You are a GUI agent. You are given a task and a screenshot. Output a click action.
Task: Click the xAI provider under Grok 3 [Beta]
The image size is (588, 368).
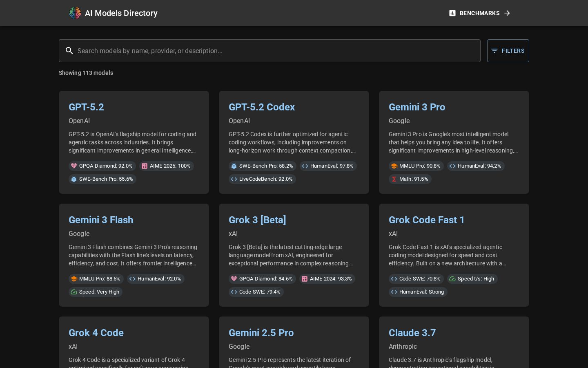coord(233,234)
